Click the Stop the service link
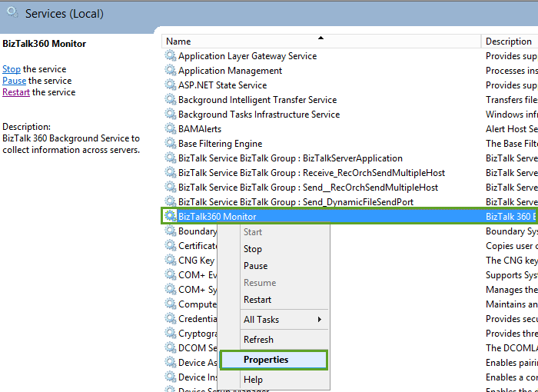Viewport: 538px width, 392px height. click(12, 69)
